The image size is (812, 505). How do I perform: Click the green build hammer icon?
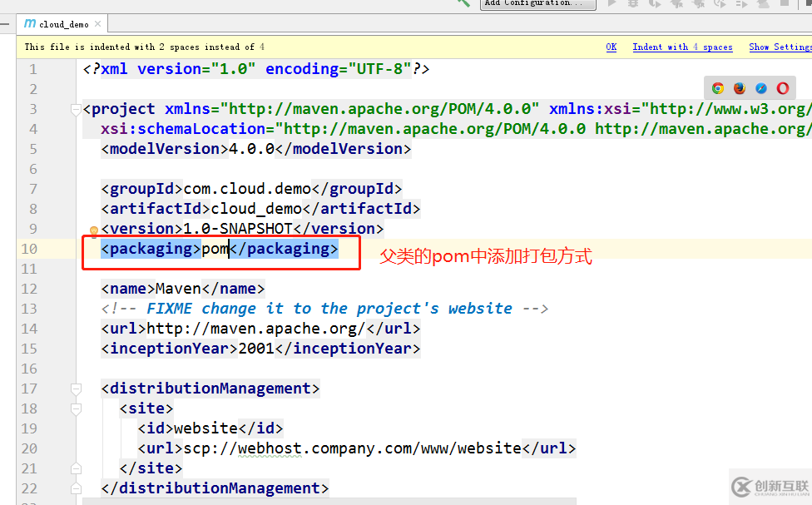[463, 2]
